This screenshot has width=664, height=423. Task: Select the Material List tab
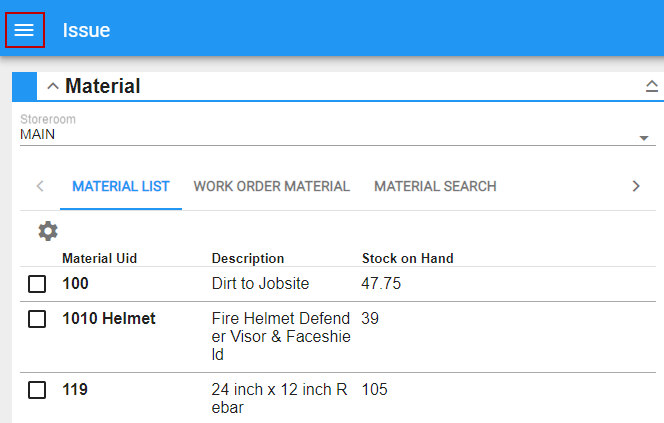(121, 186)
